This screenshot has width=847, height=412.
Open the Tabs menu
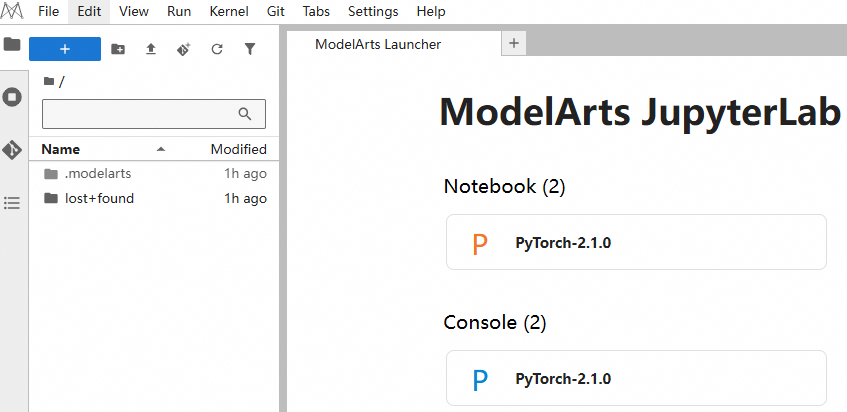[316, 11]
